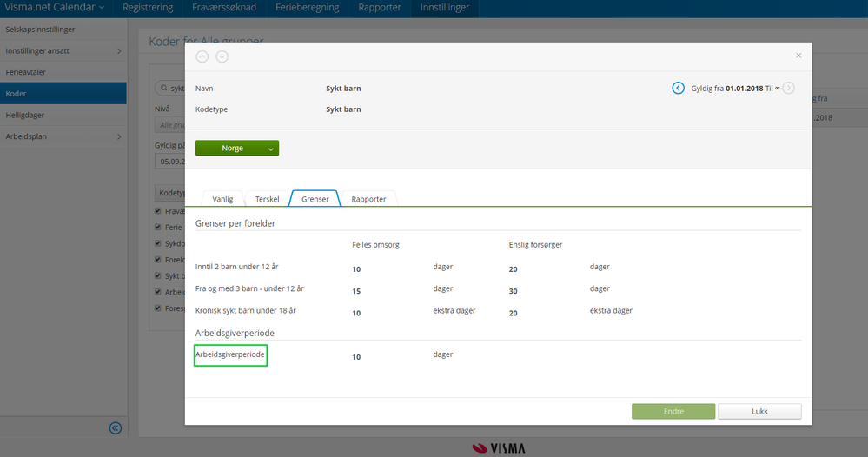Screen dimensions: 868x457
Task: Expand Arbeidsplan submenu
Action: click(x=119, y=136)
